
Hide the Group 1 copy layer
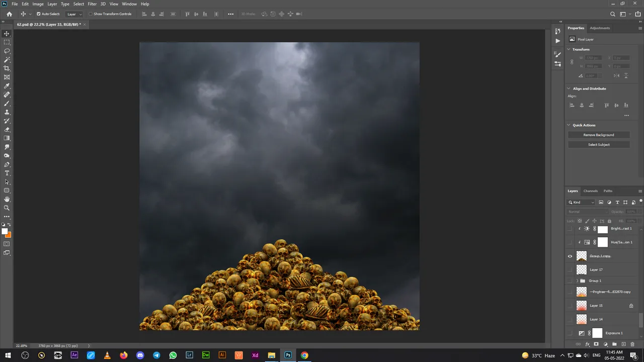point(570,256)
